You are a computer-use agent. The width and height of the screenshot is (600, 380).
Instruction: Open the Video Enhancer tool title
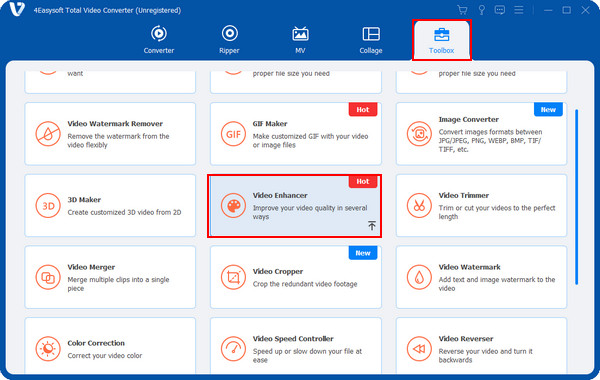[x=280, y=195]
